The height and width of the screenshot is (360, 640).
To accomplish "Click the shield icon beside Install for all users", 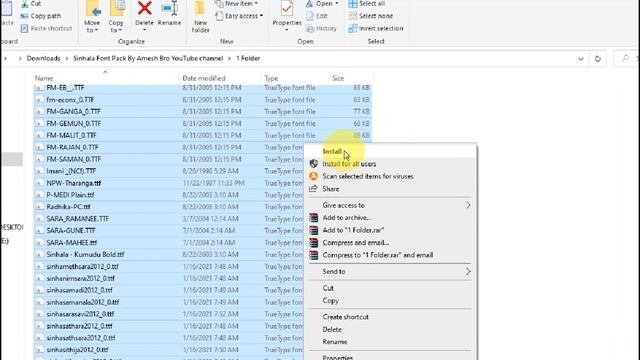I will (x=313, y=164).
